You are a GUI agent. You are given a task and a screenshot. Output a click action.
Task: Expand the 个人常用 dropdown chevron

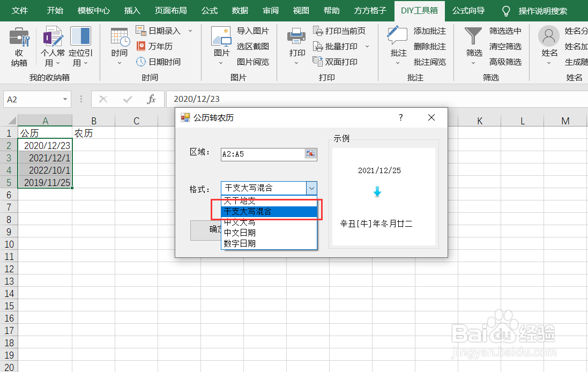[x=58, y=63]
